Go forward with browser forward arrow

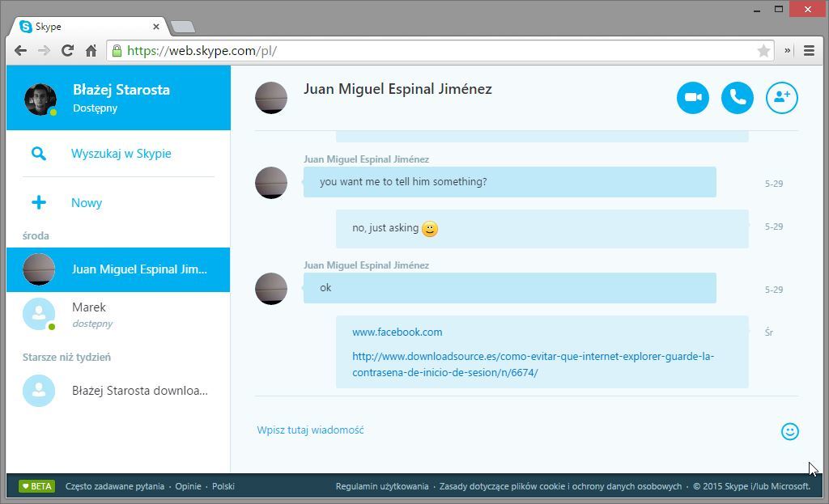tap(44, 51)
